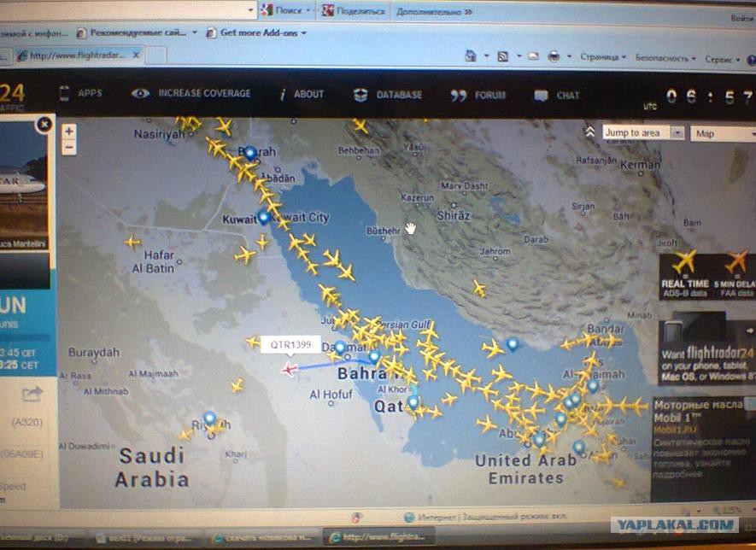Open the Безопасность menu
Viewport: 756px width, 550px height.
coord(665,58)
